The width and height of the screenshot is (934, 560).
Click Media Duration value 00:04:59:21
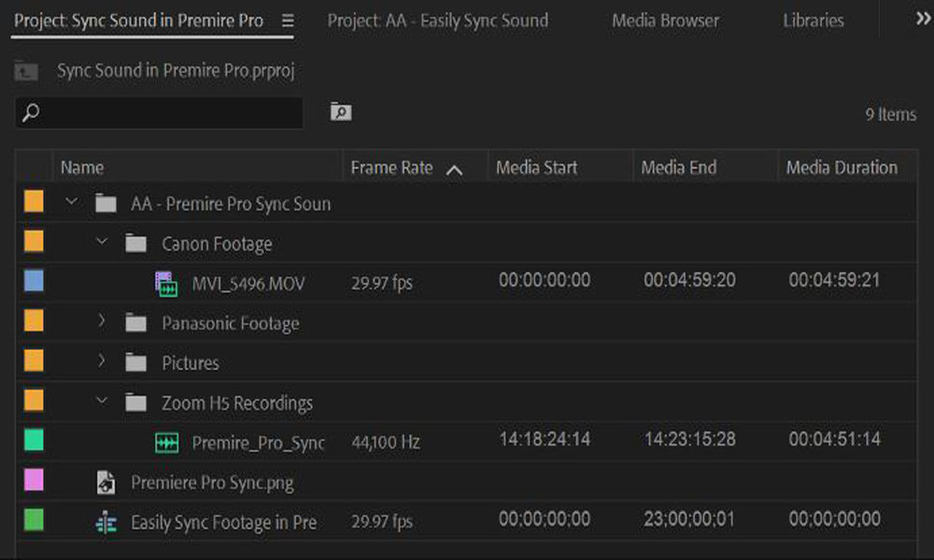tap(834, 280)
